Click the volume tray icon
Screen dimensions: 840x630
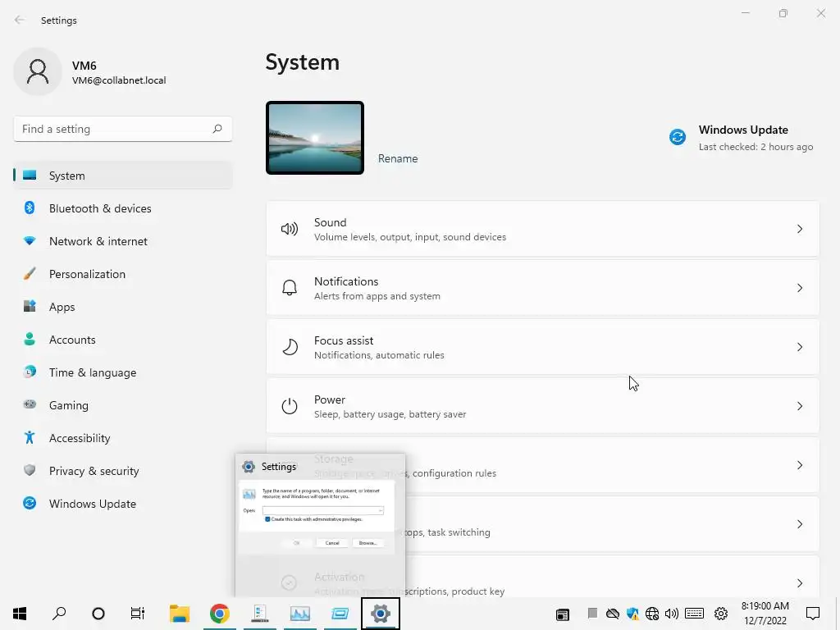point(671,614)
